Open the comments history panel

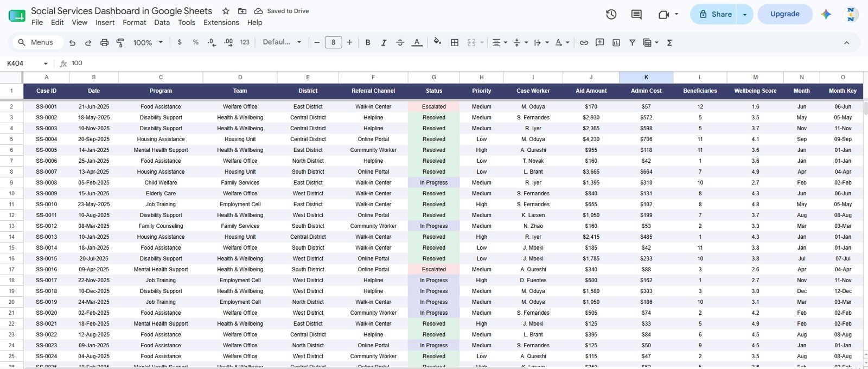pos(637,15)
